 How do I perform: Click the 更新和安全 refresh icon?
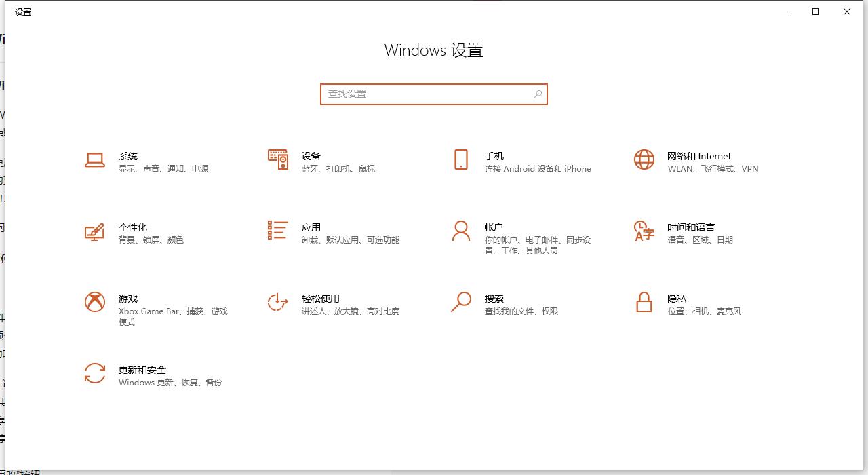(95, 375)
